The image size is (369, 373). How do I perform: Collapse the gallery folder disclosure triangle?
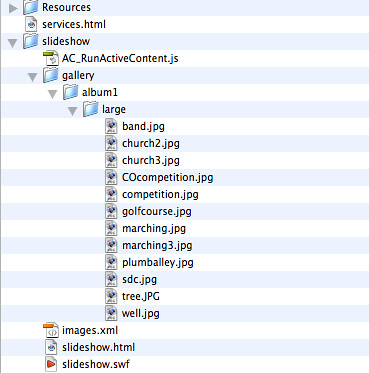point(33,77)
